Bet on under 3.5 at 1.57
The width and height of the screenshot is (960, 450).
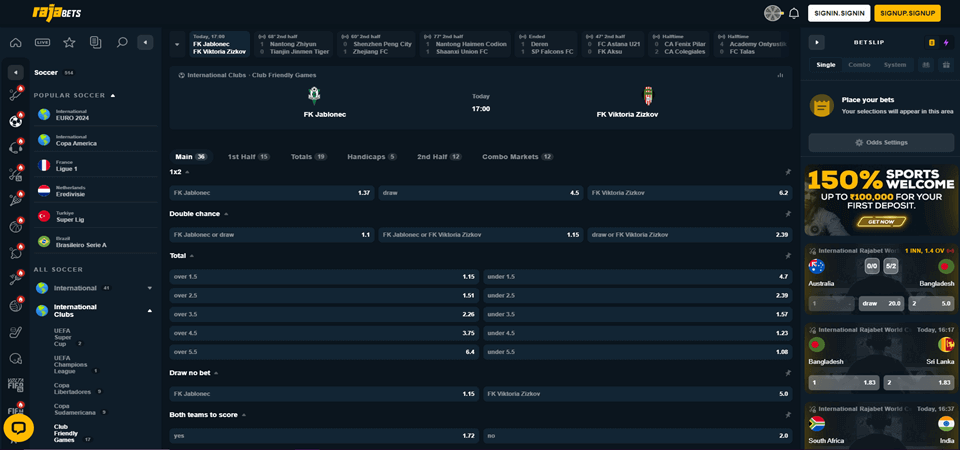(637, 314)
